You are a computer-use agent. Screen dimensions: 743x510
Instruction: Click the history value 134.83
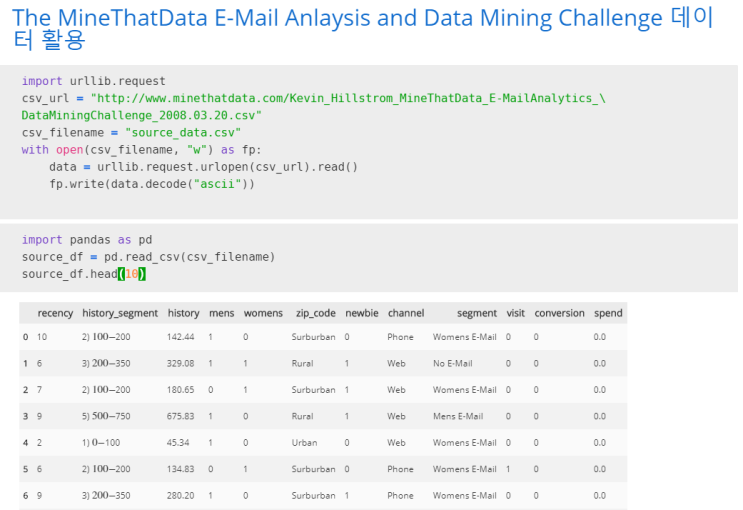[x=181, y=469]
